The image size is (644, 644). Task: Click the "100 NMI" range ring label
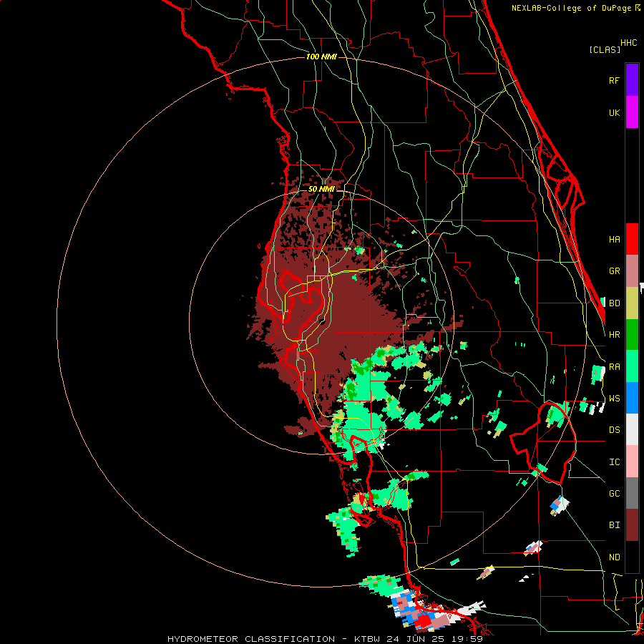(x=321, y=57)
